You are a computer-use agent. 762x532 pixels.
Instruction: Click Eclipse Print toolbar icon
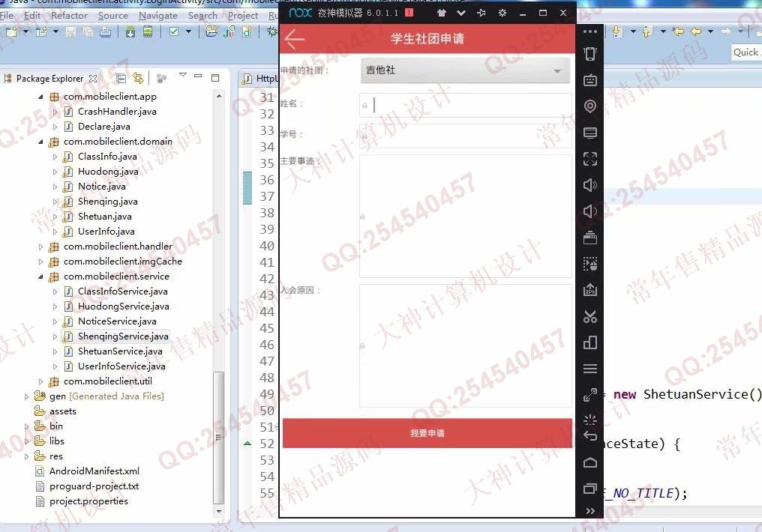coord(105,32)
